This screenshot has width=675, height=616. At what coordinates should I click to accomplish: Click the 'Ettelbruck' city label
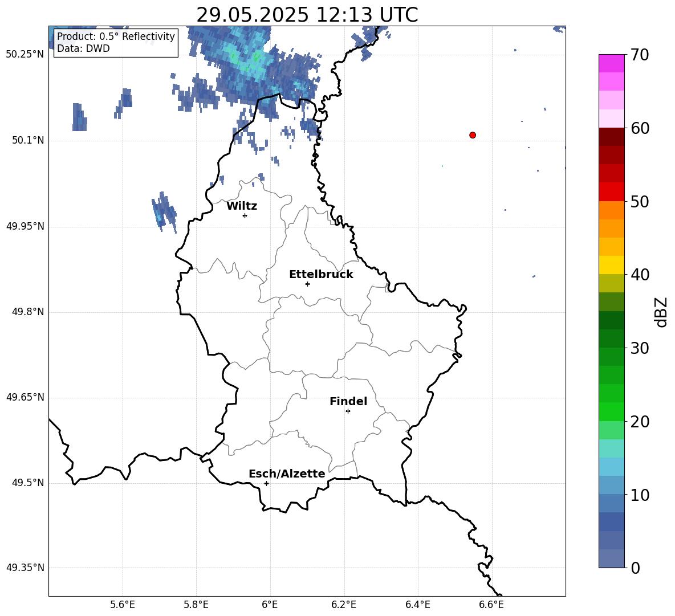pyautogui.click(x=321, y=275)
